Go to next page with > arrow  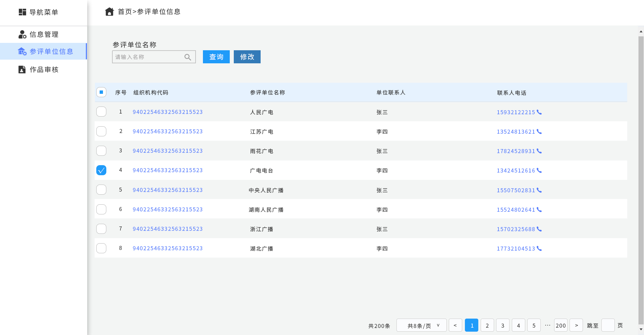pyautogui.click(x=576, y=325)
